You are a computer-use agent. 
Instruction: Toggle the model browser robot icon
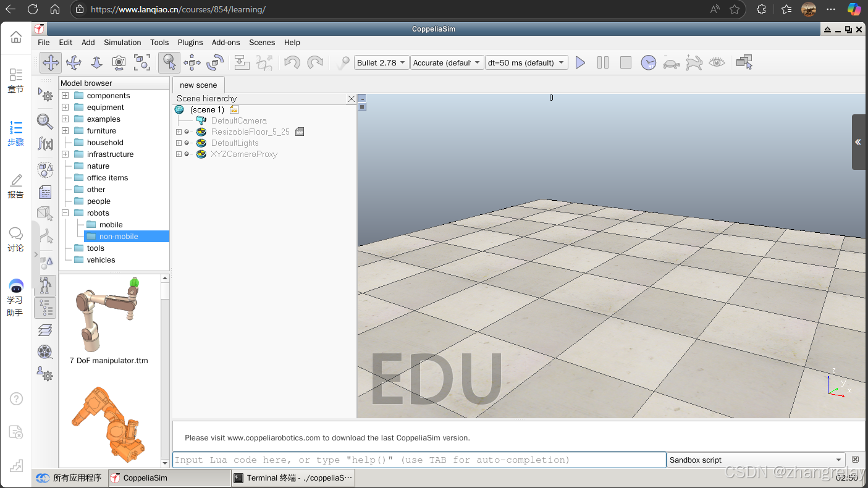45,285
